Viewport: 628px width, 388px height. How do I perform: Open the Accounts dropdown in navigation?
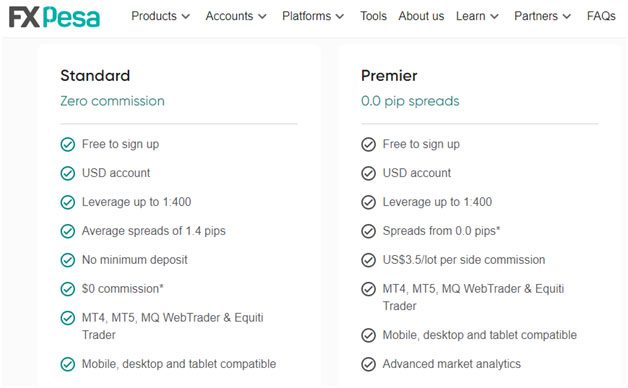[x=236, y=16]
